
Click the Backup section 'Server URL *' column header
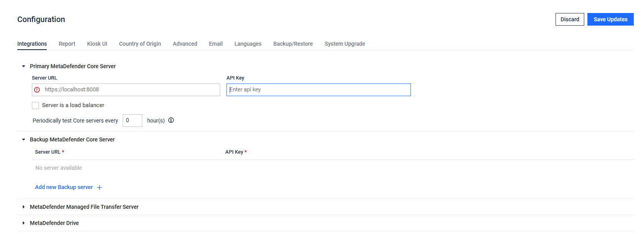tap(50, 152)
